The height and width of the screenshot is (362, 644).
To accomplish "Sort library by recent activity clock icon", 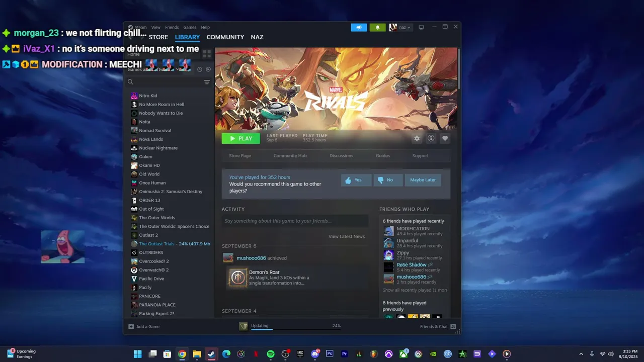I will (x=199, y=69).
